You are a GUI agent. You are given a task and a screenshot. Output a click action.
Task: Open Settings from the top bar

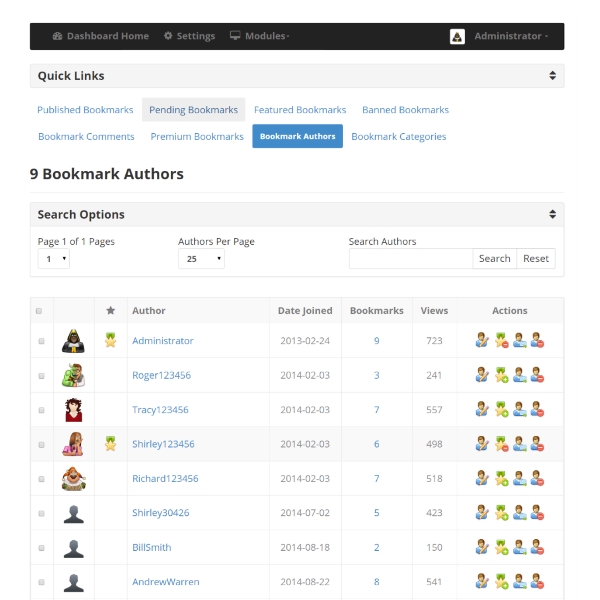click(189, 36)
